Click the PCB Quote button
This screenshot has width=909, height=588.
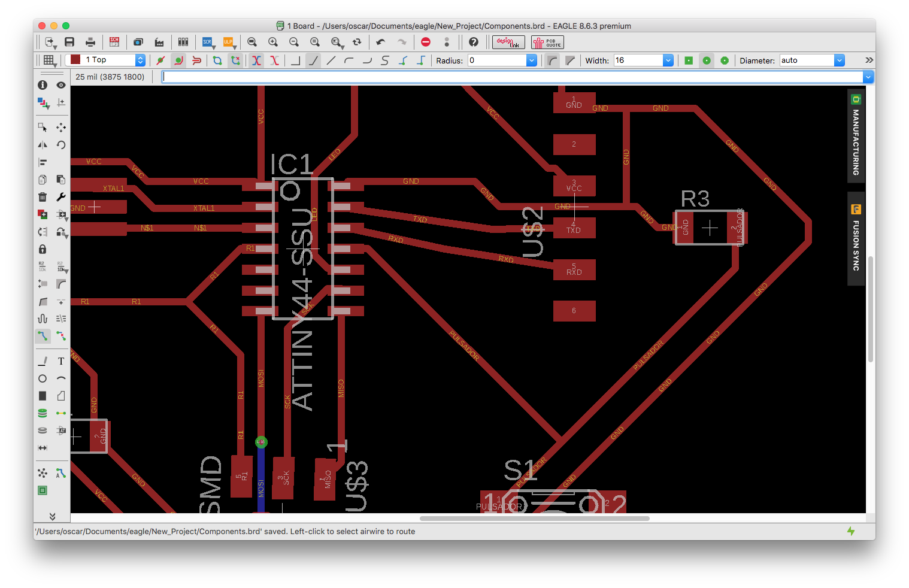[x=547, y=43]
